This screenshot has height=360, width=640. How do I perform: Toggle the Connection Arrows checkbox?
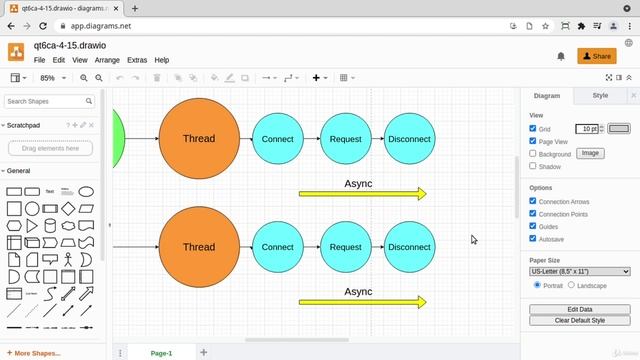tap(533, 201)
